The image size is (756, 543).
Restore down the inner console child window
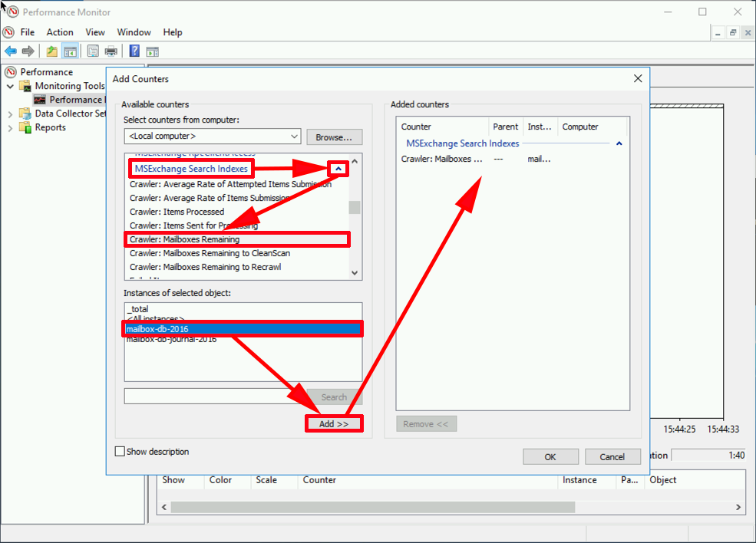click(733, 33)
